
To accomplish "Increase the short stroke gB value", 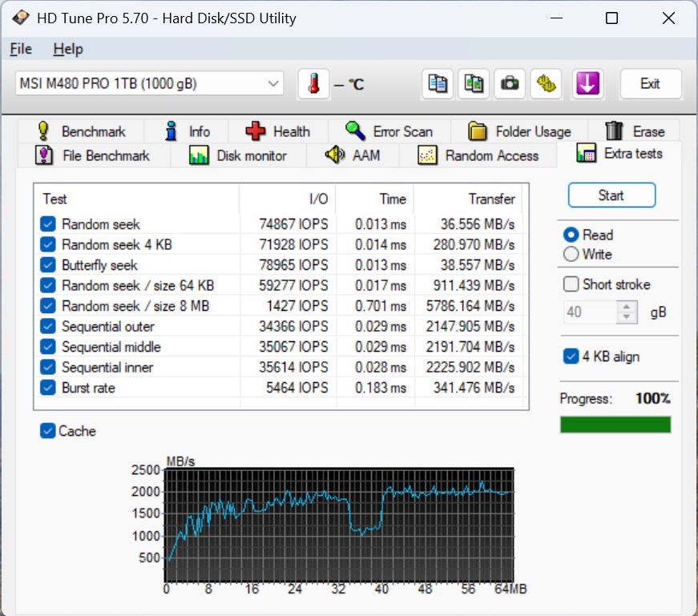I will 627,307.
